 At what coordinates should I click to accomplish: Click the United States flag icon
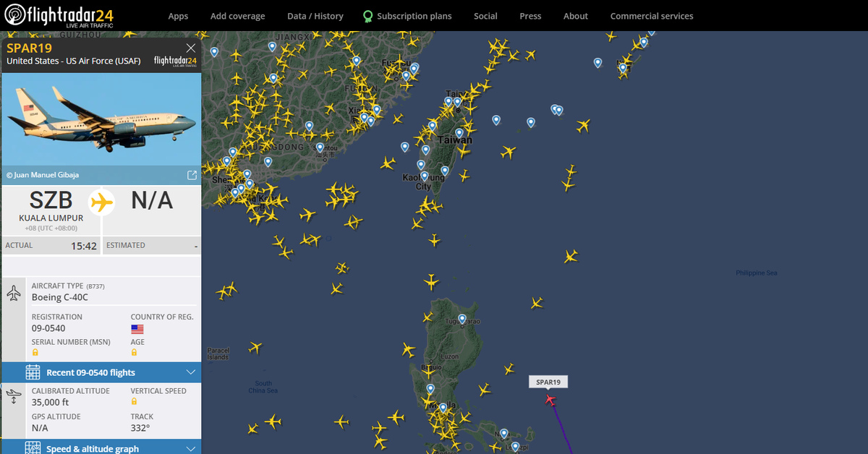pyautogui.click(x=137, y=329)
